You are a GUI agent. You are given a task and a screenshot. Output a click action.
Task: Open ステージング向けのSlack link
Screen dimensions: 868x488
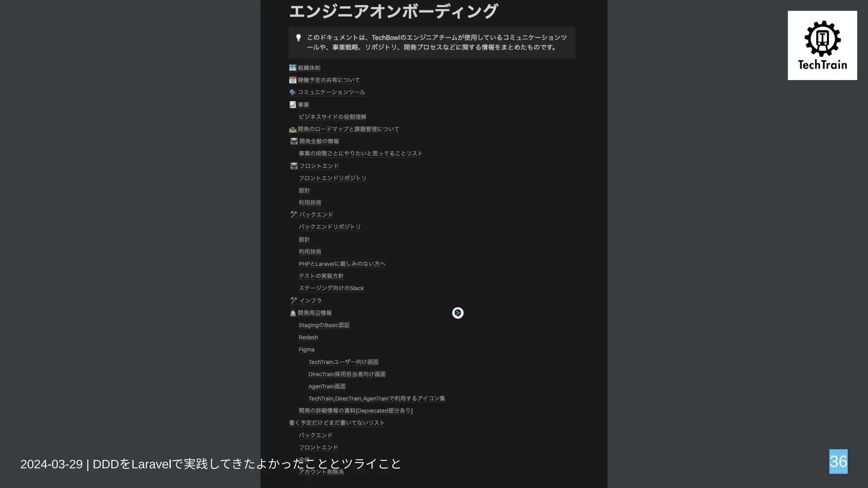[x=331, y=288]
